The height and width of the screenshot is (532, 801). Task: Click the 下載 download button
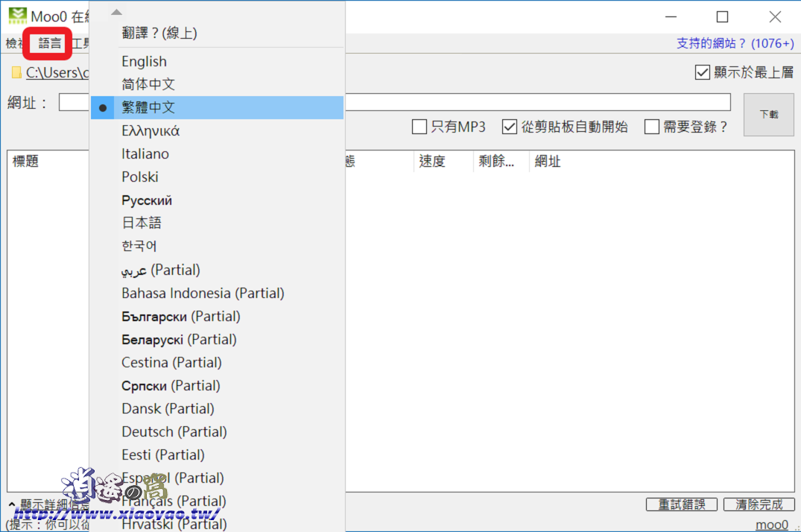pos(769,115)
